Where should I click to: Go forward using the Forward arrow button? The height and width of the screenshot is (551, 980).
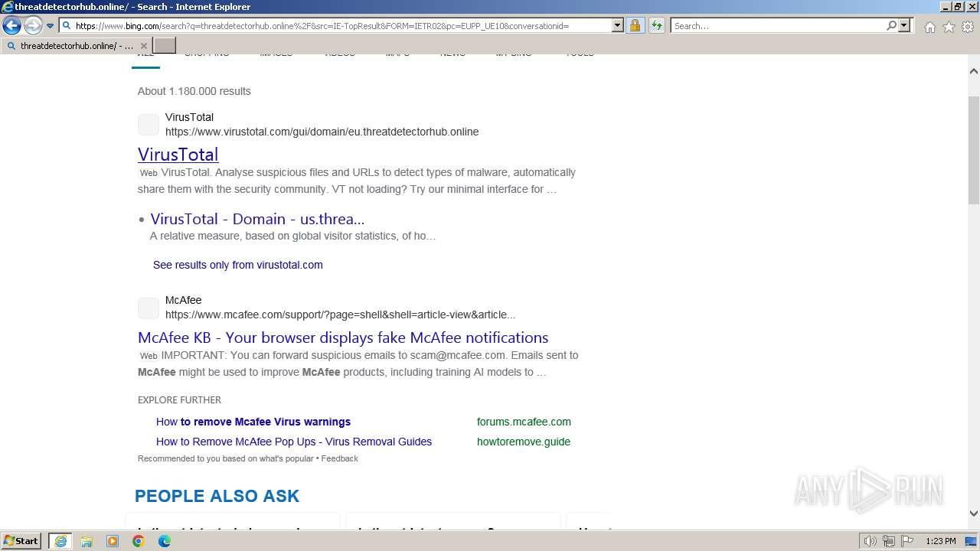pos(32,26)
